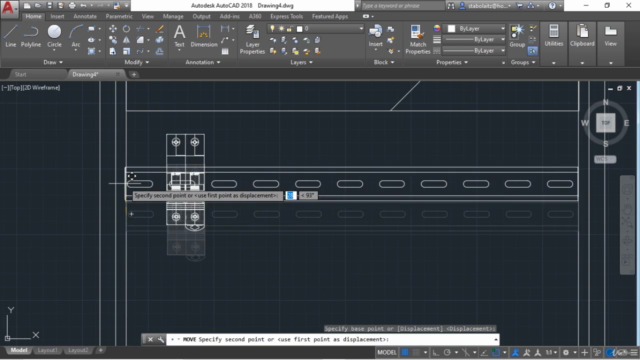The width and height of the screenshot is (640, 360).
Task: Open the Parametric ribbon tab
Action: point(119,16)
